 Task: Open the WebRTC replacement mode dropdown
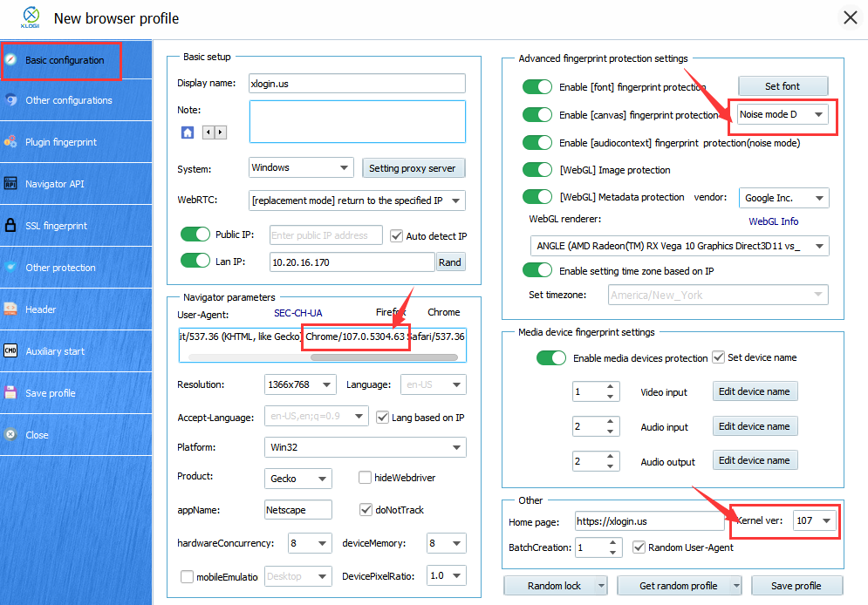pos(357,201)
